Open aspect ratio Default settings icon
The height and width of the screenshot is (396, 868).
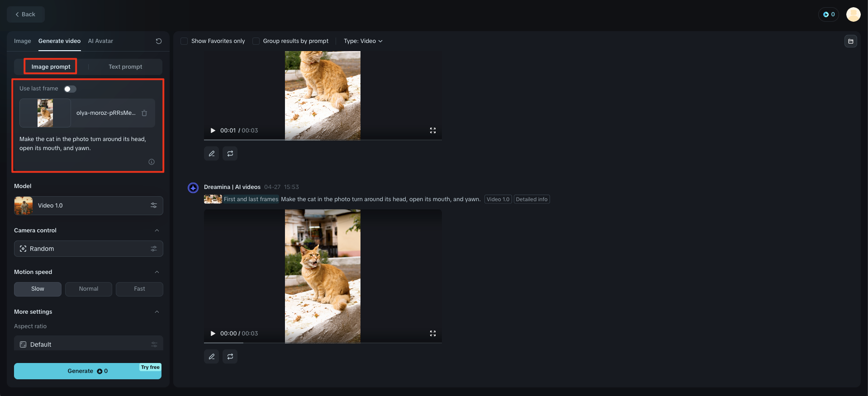154,344
